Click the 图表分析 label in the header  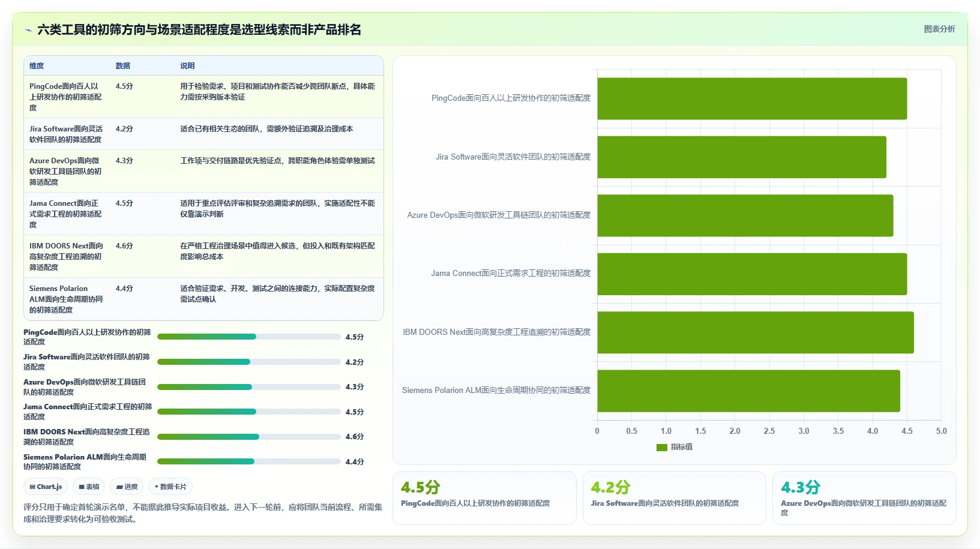pos(939,29)
